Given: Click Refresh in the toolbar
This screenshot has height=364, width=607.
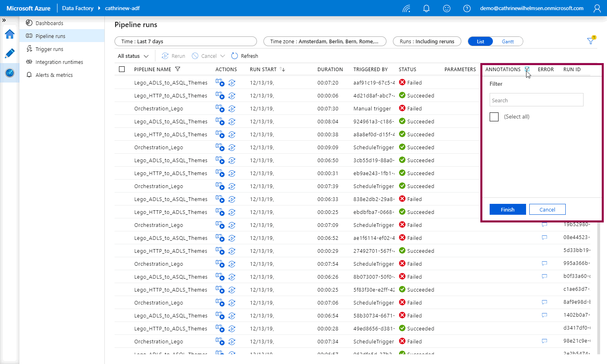Looking at the screenshot, I should 245,56.
